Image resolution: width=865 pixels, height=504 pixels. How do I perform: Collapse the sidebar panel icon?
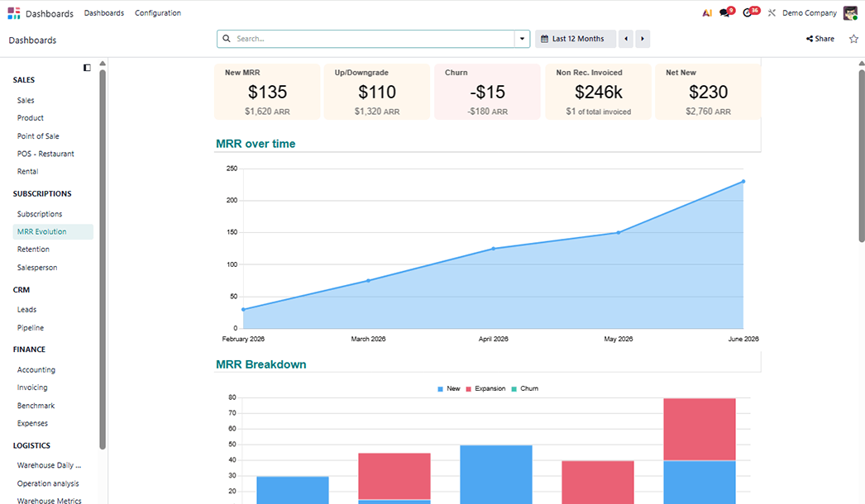87,68
